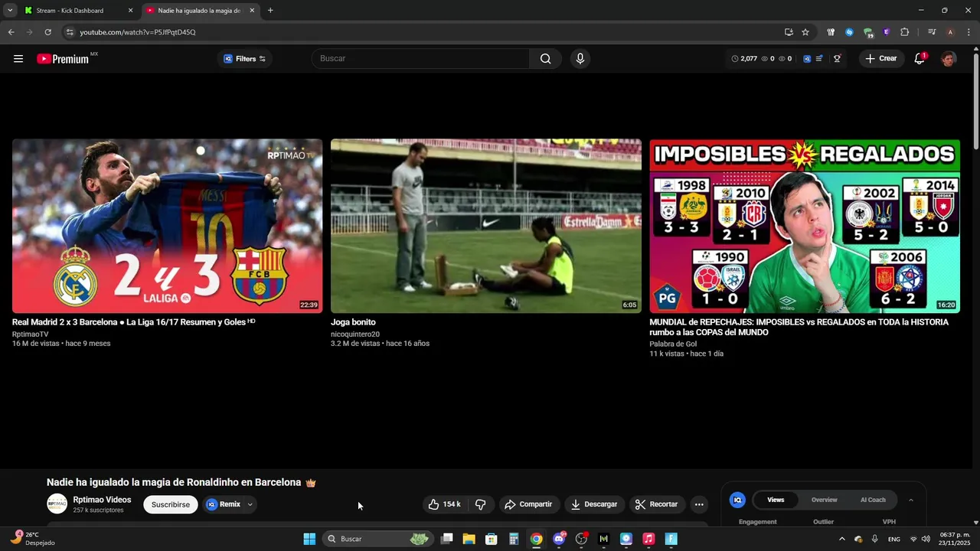The width and height of the screenshot is (980, 551).
Task: Visit the Palabra de Gol channel link
Action: point(673,344)
